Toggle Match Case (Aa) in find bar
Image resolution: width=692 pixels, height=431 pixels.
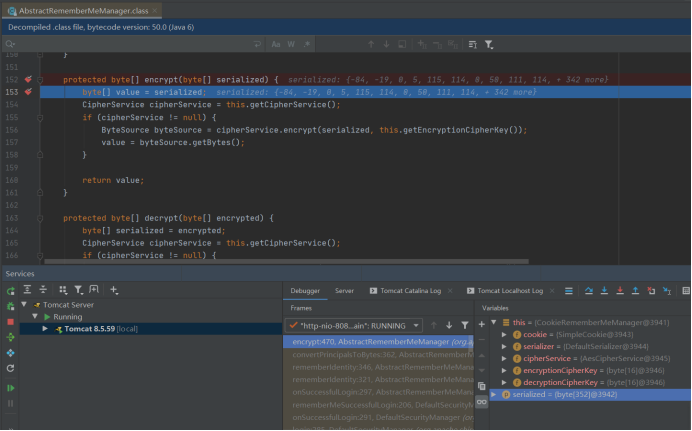coord(276,44)
